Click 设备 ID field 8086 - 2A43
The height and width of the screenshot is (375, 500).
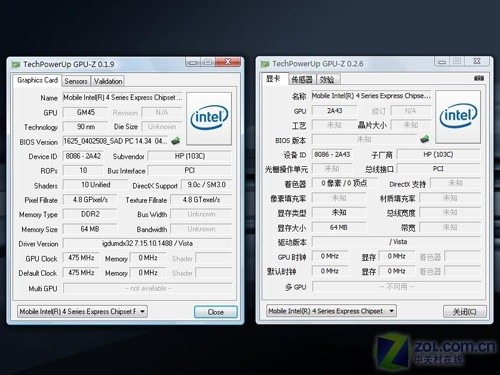point(332,154)
